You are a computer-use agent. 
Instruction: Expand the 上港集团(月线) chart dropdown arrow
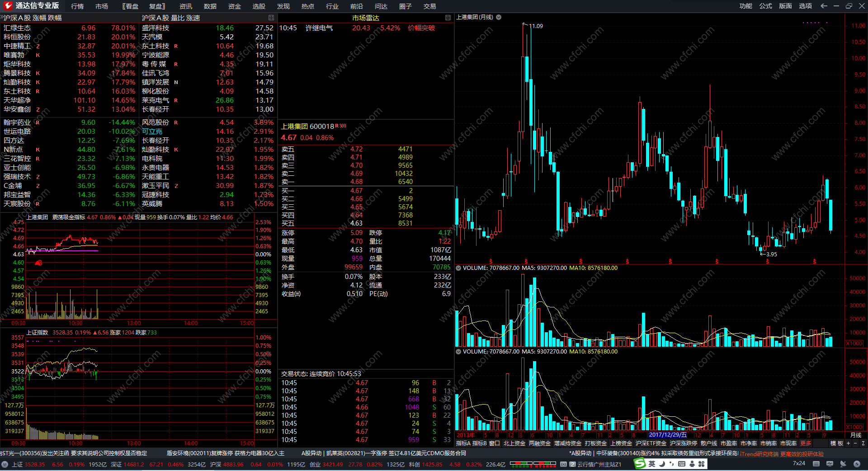499,17
